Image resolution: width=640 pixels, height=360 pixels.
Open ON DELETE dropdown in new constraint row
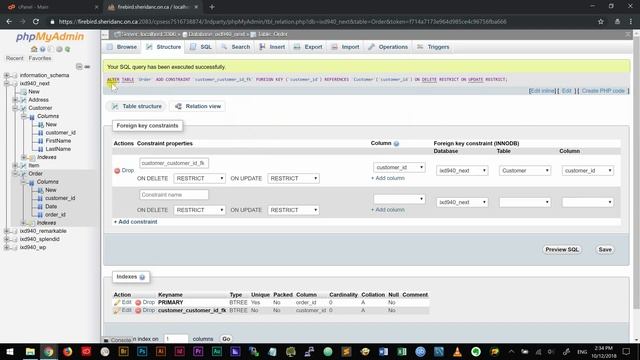(x=200, y=210)
